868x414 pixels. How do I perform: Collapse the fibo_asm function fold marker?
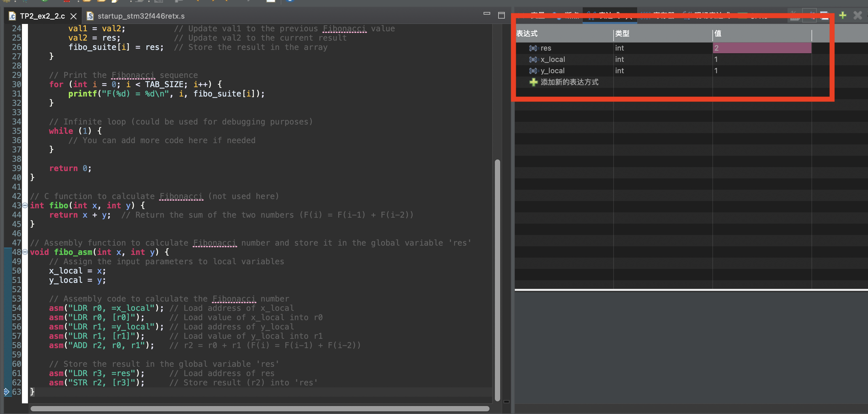pos(25,252)
